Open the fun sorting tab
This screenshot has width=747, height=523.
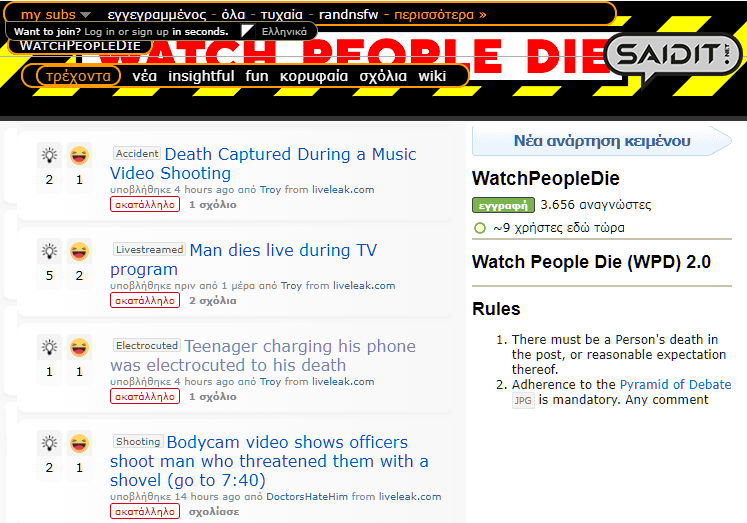257,76
